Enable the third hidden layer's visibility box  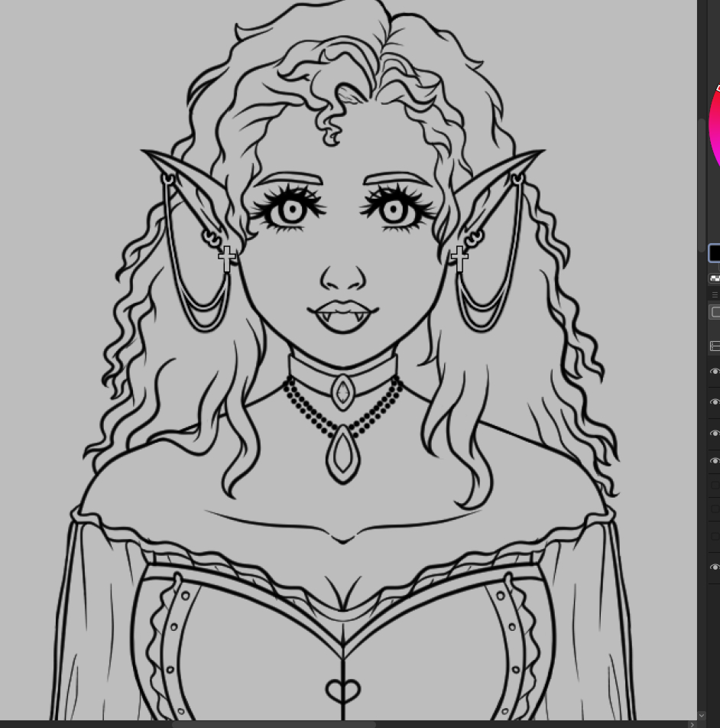(x=715, y=537)
